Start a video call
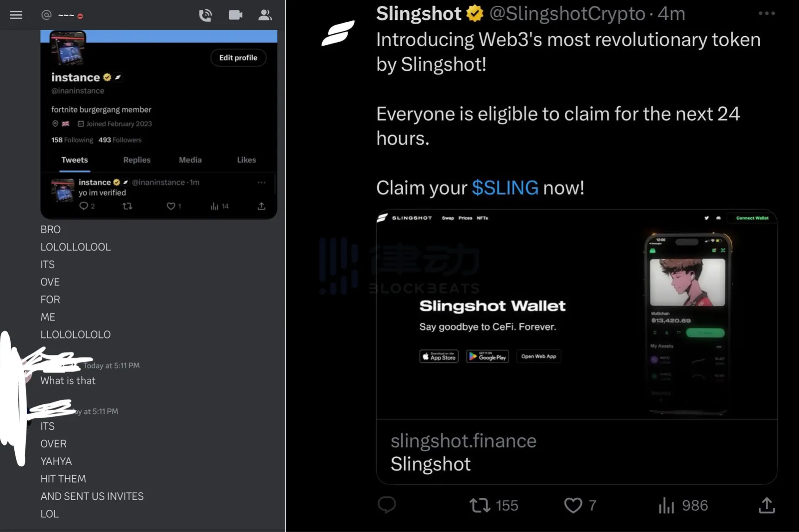The height and width of the screenshot is (532, 799). (235, 15)
